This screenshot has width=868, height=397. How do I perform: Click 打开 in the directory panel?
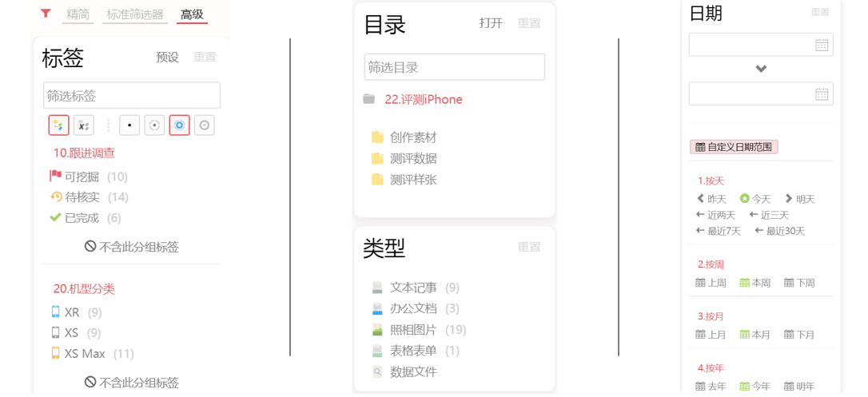[491, 22]
